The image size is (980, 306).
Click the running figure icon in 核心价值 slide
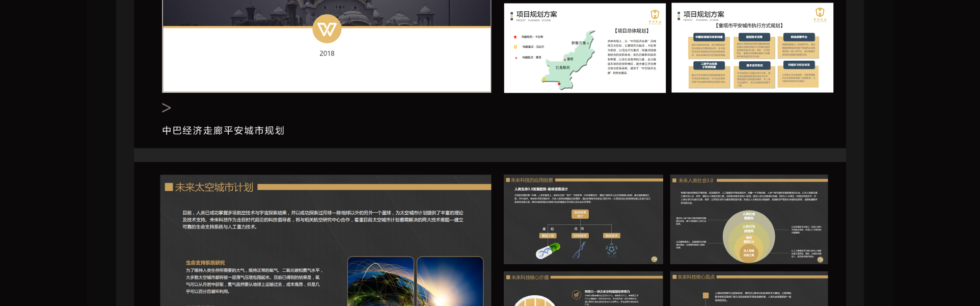577,294
